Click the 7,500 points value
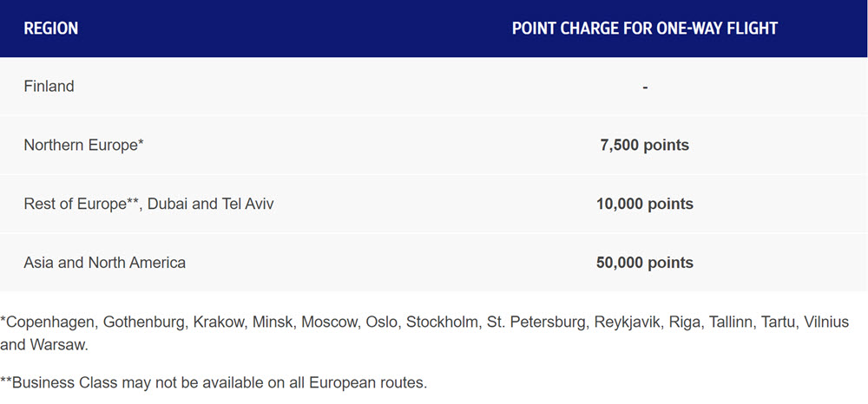The height and width of the screenshot is (404, 868). point(645,146)
